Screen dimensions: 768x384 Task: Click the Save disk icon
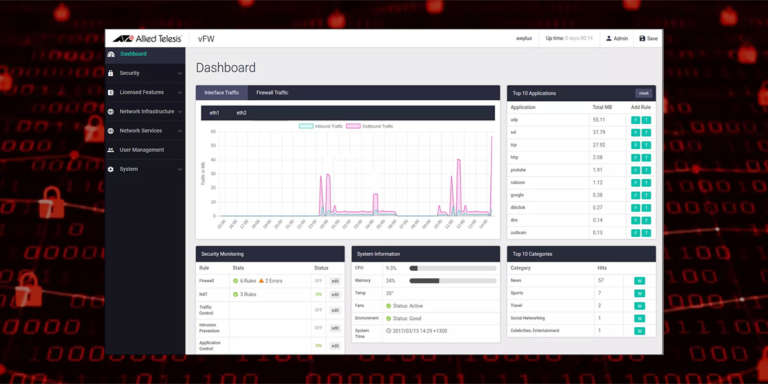coord(642,38)
